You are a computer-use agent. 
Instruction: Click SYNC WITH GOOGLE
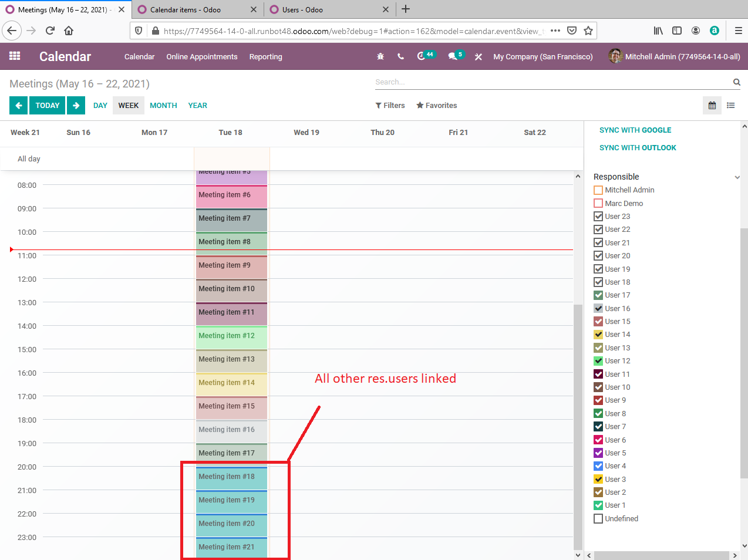[635, 130]
